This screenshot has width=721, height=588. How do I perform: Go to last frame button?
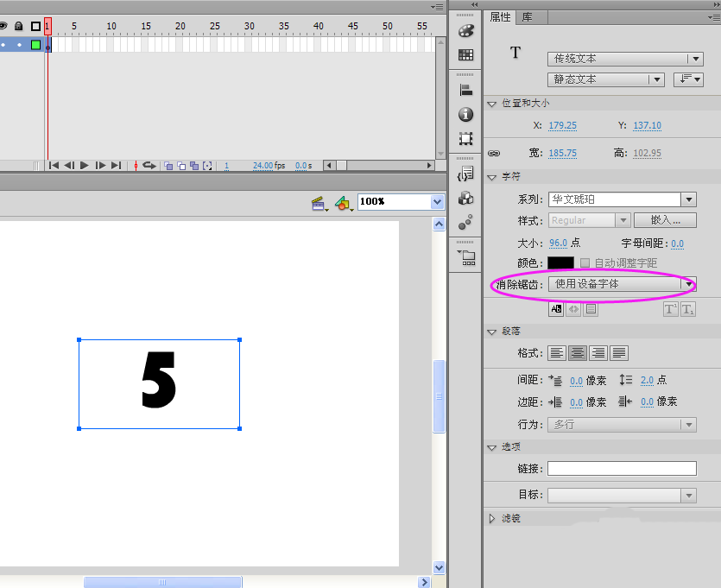pos(116,166)
